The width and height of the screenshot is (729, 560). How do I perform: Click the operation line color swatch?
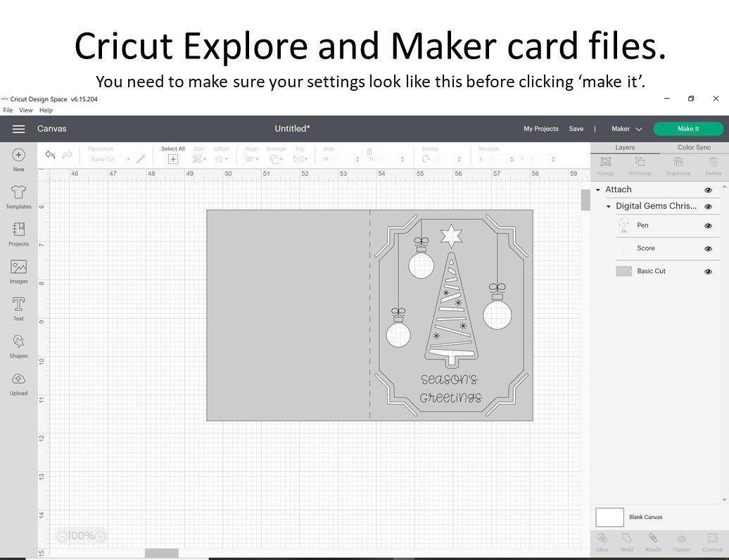(x=141, y=159)
